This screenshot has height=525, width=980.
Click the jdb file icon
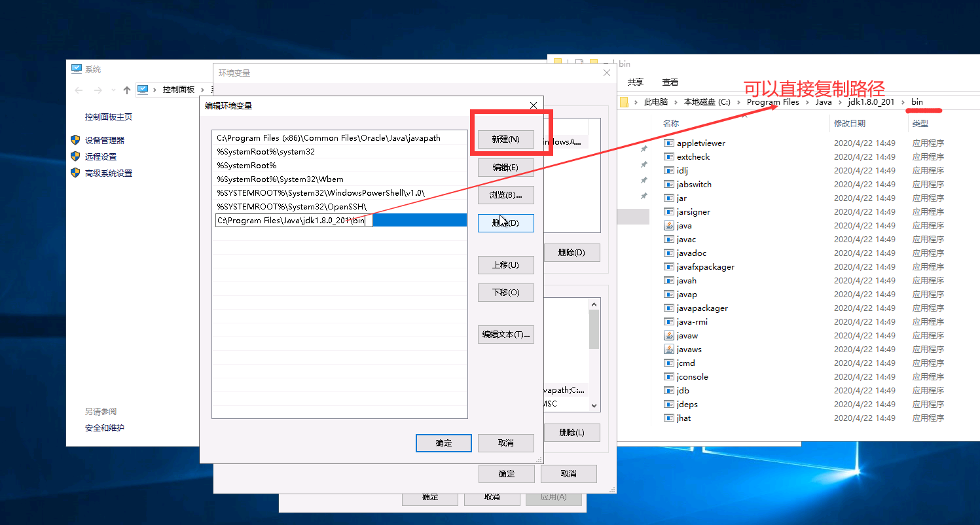[669, 390]
